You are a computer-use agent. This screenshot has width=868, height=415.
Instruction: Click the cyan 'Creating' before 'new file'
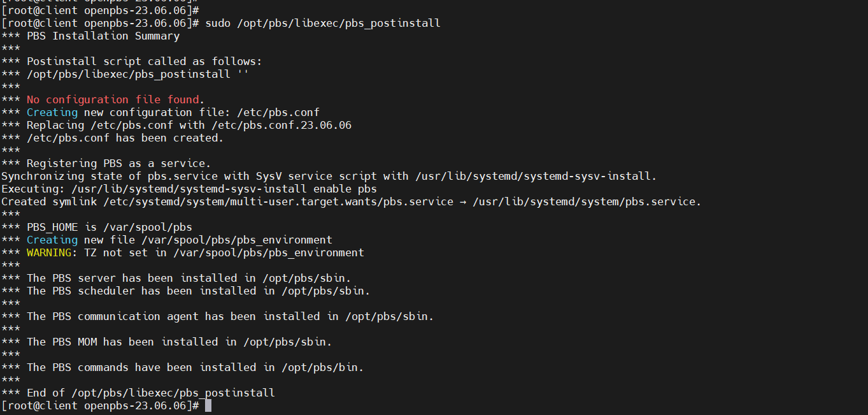tap(52, 240)
